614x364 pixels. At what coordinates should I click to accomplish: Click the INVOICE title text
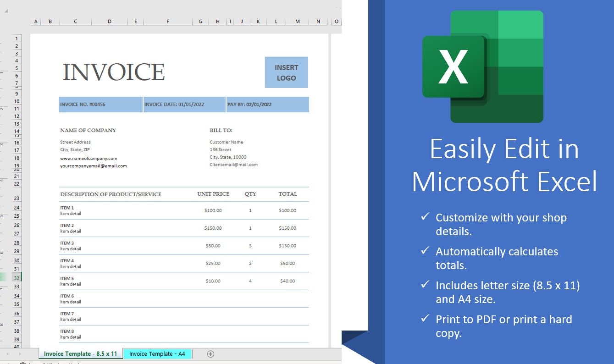click(x=114, y=72)
